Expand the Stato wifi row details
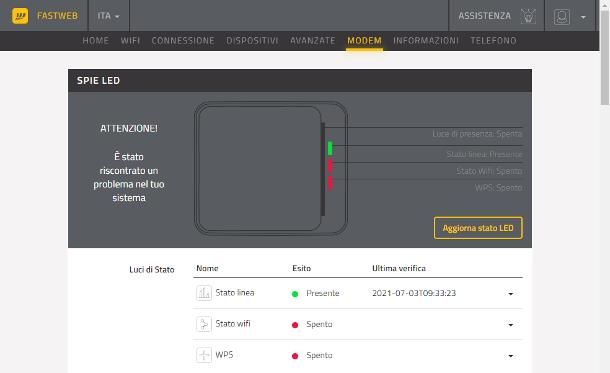The height and width of the screenshot is (373, 610). [511, 325]
